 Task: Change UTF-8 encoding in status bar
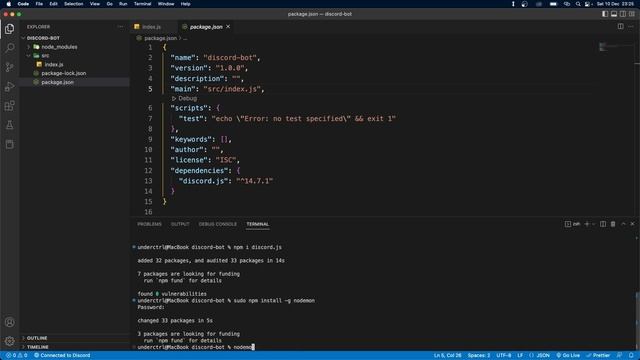504,356
